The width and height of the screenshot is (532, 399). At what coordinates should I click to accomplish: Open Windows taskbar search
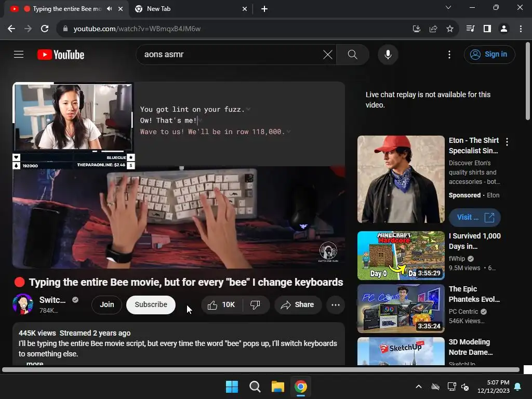tap(255, 387)
